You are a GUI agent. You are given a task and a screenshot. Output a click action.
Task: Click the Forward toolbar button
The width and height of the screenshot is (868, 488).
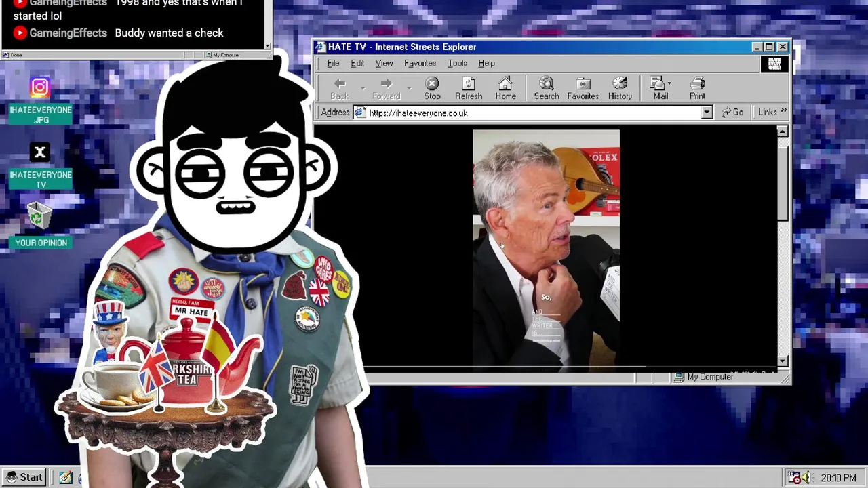386,89
